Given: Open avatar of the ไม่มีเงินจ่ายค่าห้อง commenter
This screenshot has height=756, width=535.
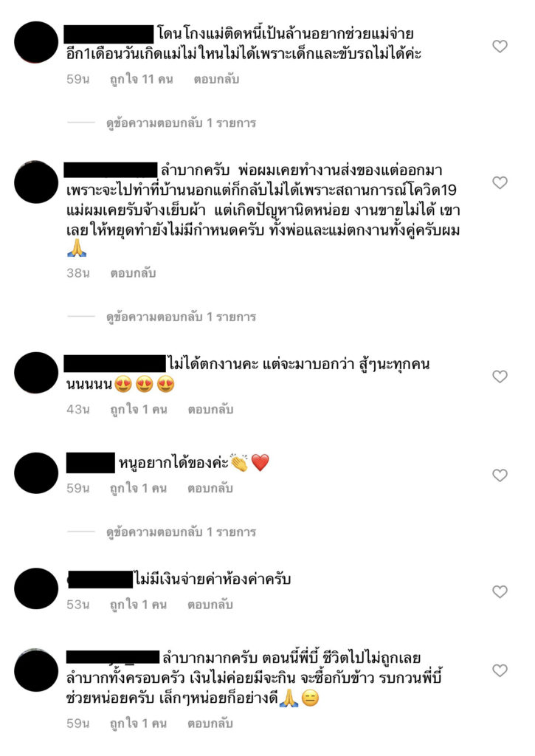Looking at the screenshot, I should pyautogui.click(x=36, y=588).
